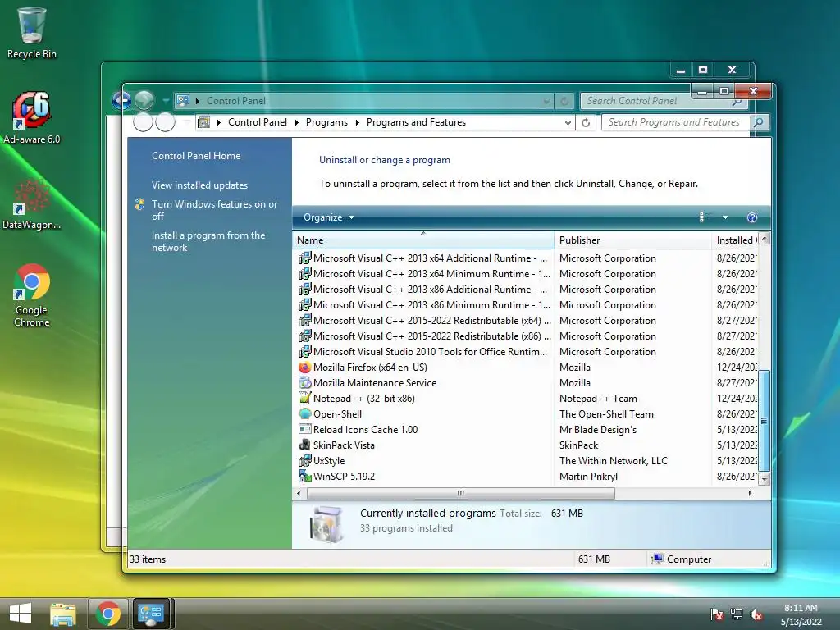Click the refresh button in Programs and Features address bar
The height and width of the screenshot is (630, 840).
coord(586,123)
